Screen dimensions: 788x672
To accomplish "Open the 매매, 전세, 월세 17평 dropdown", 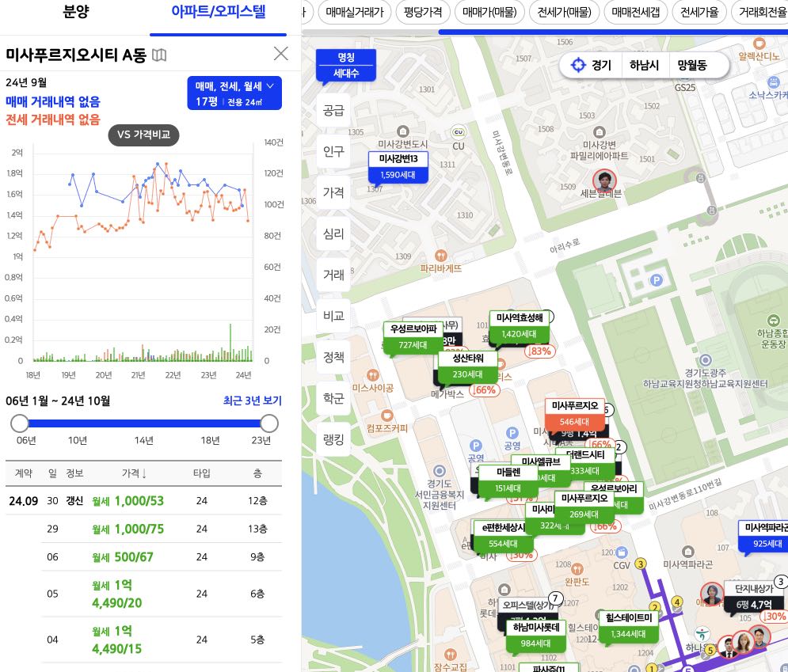I will click(x=234, y=93).
